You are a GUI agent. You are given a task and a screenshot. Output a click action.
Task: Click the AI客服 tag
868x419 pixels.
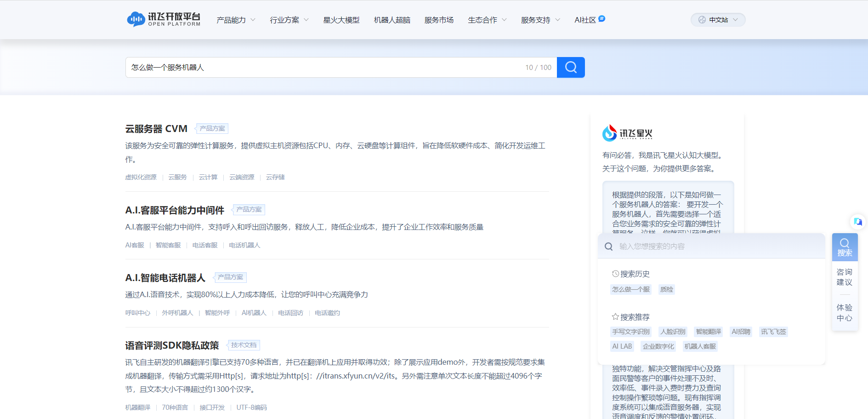(135, 245)
